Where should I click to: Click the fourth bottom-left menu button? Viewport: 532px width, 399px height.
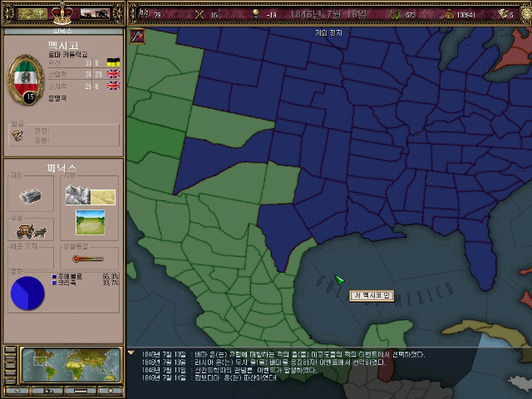coord(111,391)
